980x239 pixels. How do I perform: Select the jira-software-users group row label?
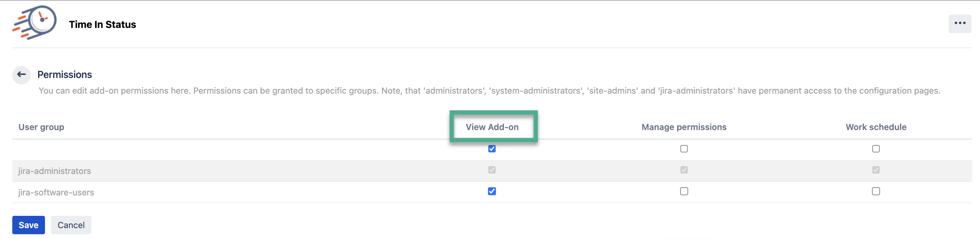[56, 192]
